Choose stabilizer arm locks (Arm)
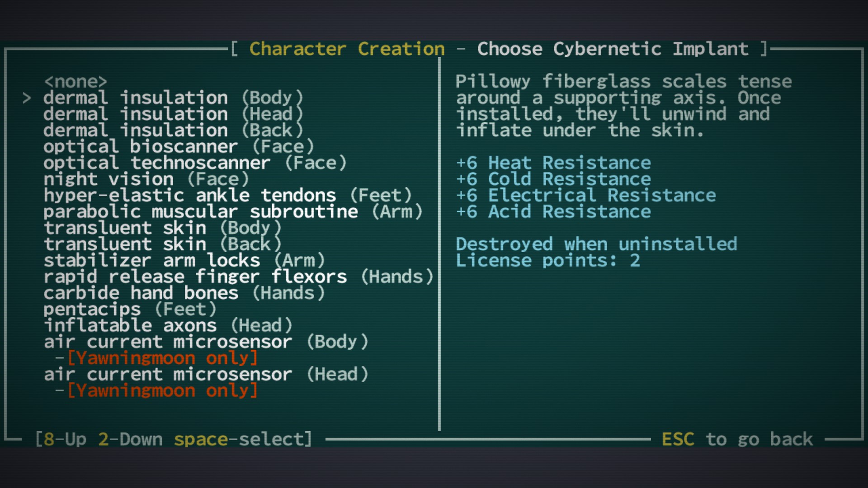Viewport: 868px width, 488px height. point(184,261)
